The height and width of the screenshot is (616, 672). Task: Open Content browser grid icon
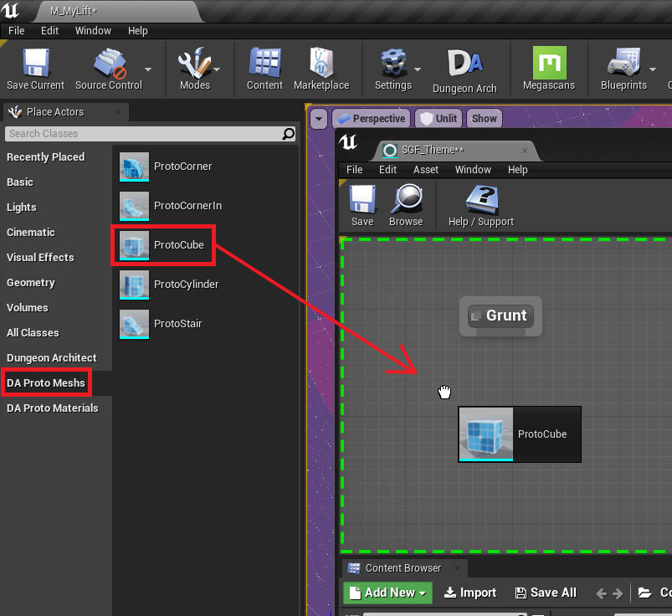[x=264, y=63]
